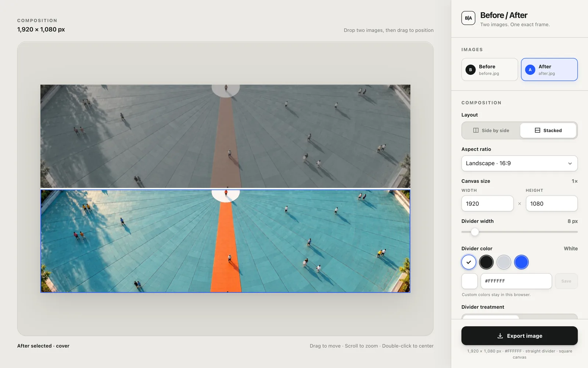Select the After image card
The height and width of the screenshot is (368, 588).
coord(549,70)
